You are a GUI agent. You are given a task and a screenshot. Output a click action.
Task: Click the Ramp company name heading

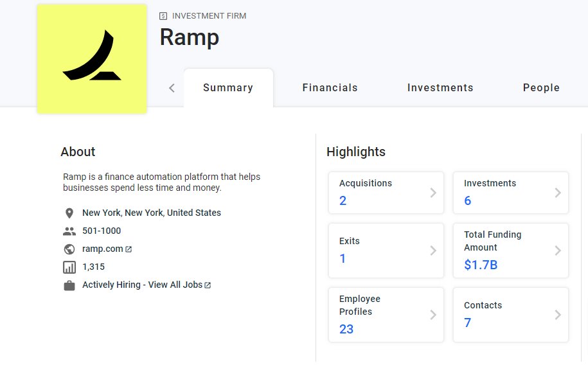(x=190, y=37)
